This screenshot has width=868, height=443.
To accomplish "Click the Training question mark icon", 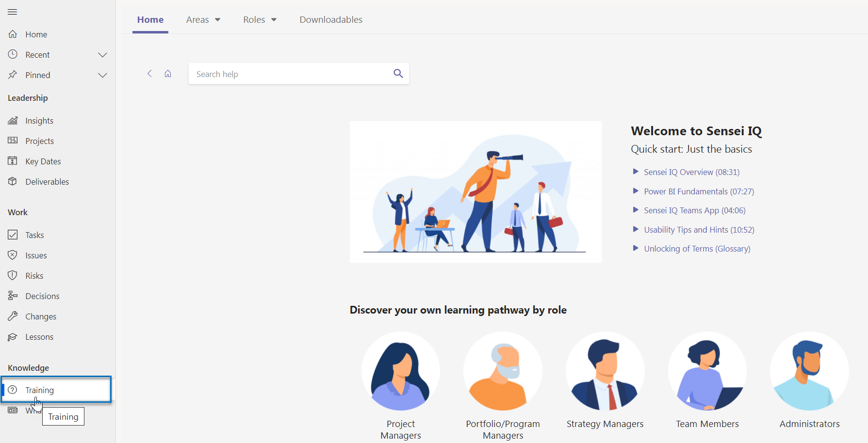I will (x=13, y=390).
